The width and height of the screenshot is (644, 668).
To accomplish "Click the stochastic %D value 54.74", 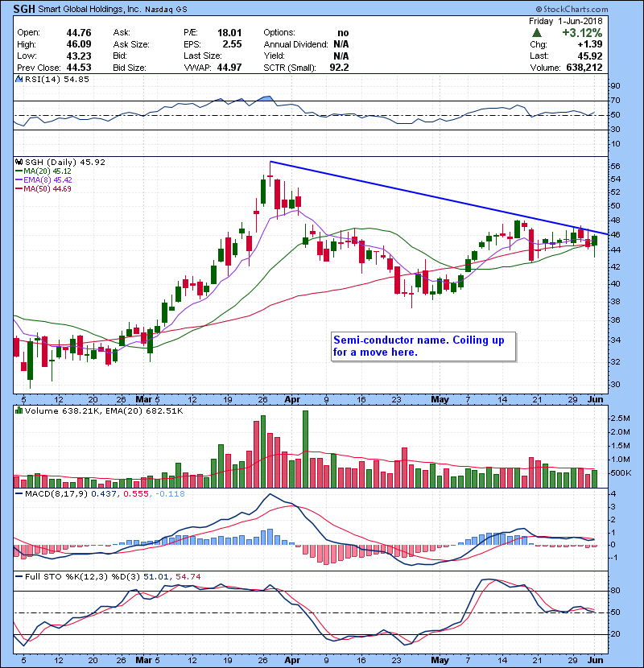I will [x=188, y=577].
